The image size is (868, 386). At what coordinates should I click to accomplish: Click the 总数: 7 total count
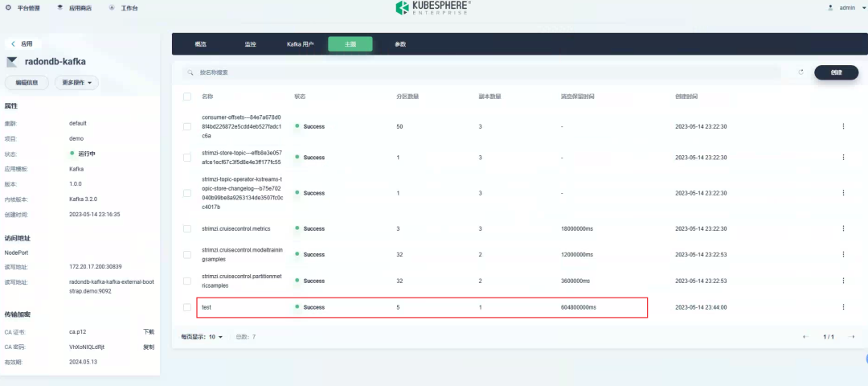246,337
